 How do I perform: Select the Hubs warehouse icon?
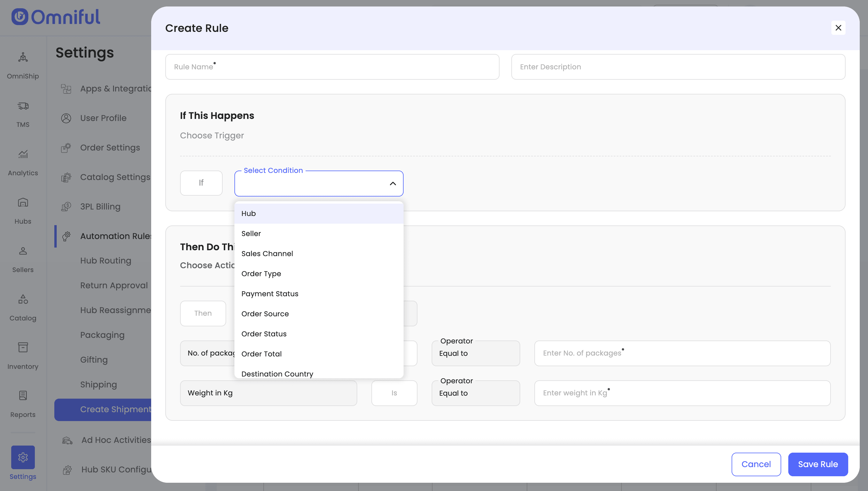click(x=23, y=202)
